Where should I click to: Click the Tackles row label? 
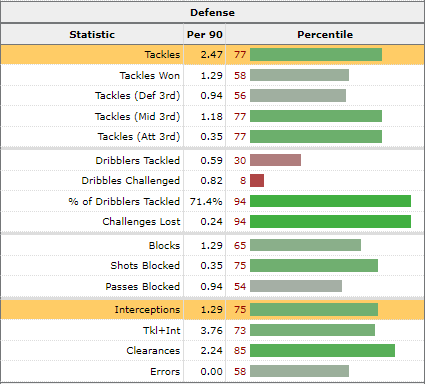(162, 54)
